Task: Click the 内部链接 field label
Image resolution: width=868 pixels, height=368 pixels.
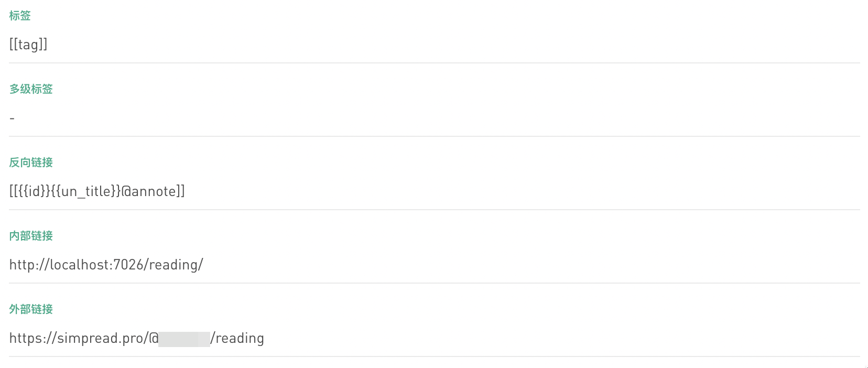Action: [31, 236]
